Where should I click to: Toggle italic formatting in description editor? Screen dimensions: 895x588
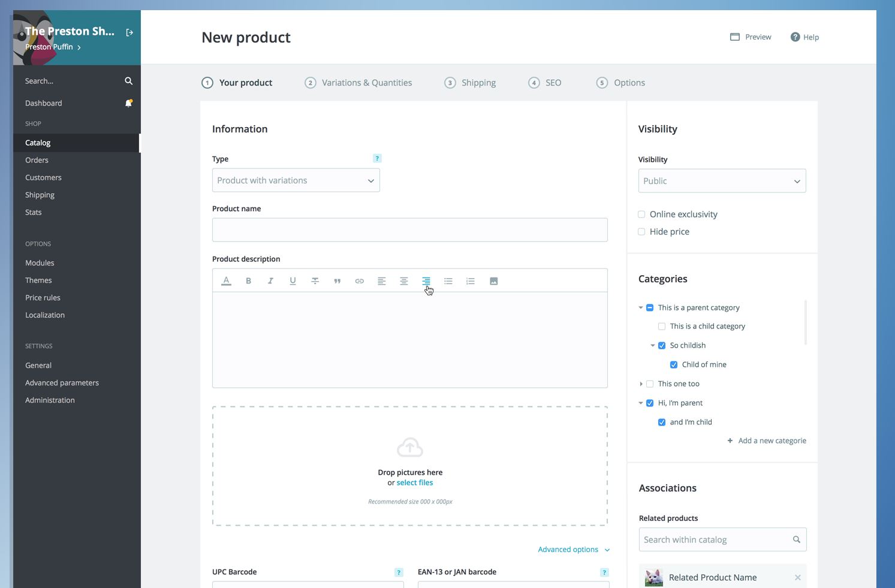pyautogui.click(x=270, y=281)
